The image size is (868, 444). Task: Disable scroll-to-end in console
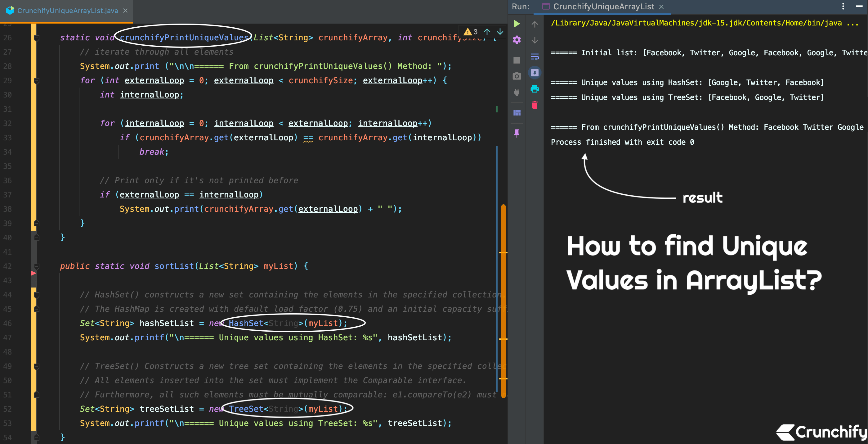(x=535, y=72)
